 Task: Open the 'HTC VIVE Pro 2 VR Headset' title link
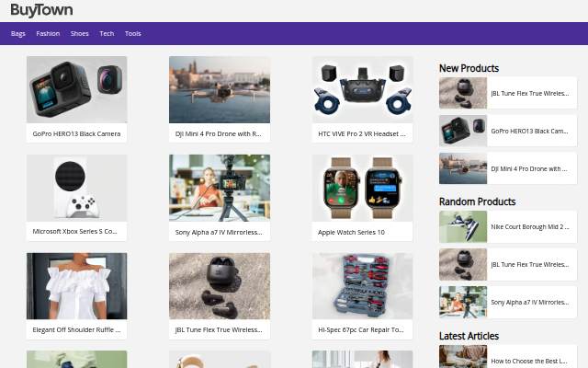click(x=362, y=133)
